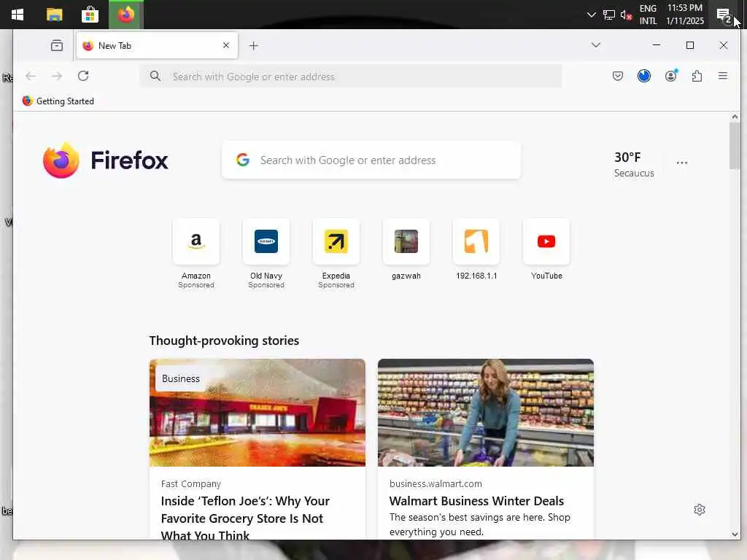747x560 pixels.
Task: Reload the current page
Action: tap(83, 76)
